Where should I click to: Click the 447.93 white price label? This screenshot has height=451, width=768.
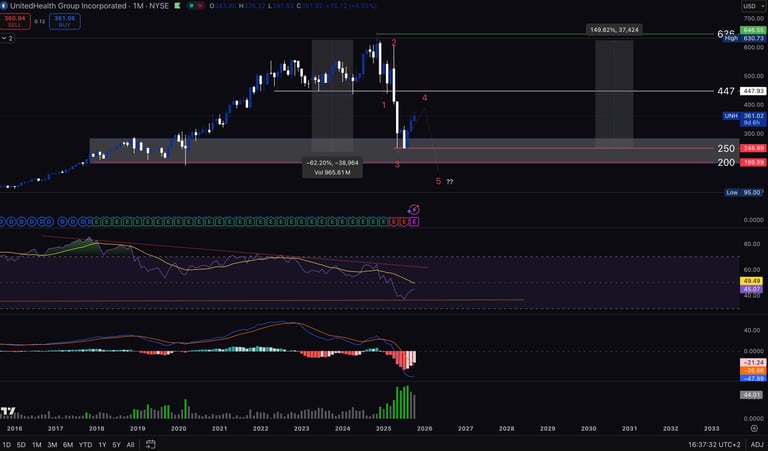point(754,91)
